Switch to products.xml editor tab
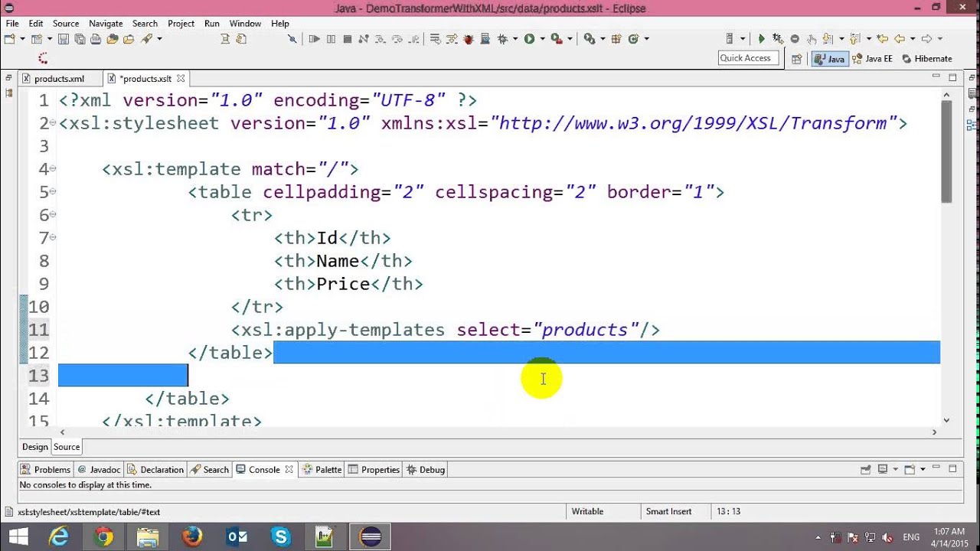This screenshot has height=551, width=980. [59, 78]
